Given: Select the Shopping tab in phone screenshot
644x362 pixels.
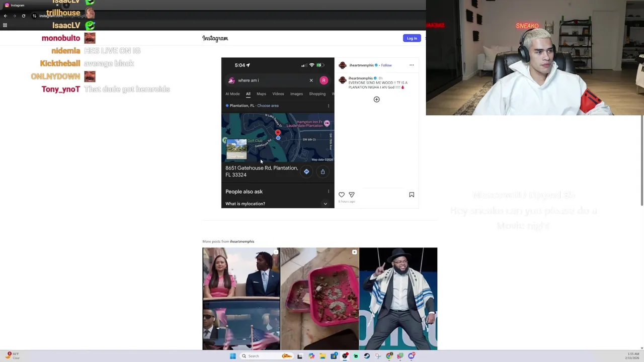Looking at the screenshot, I should (317, 94).
